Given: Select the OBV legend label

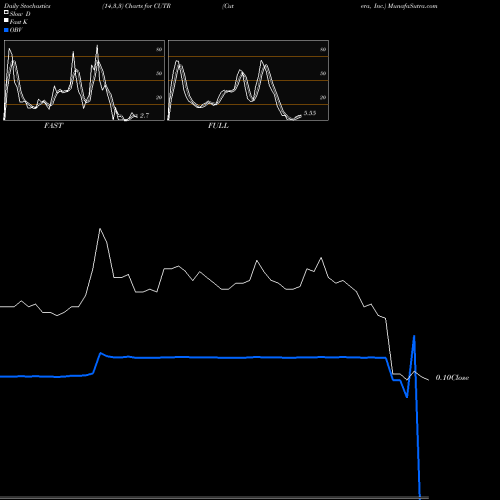Looking at the screenshot, I should click(16, 30).
